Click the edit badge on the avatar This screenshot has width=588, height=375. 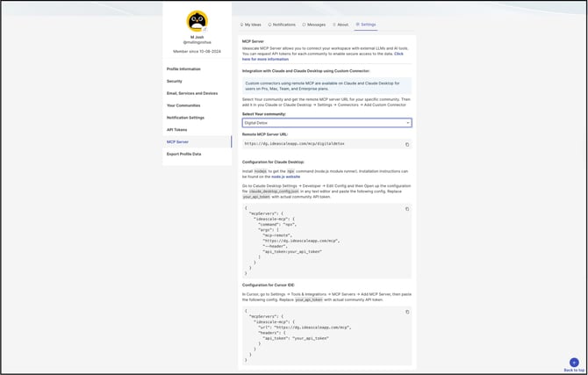pyautogui.click(x=204, y=29)
